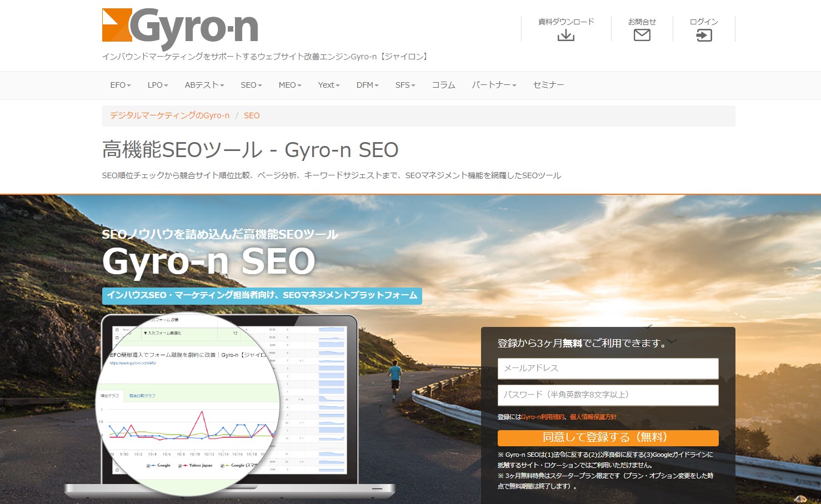Expand the LPO dropdown menu
This screenshot has height=504, width=821.
point(158,85)
